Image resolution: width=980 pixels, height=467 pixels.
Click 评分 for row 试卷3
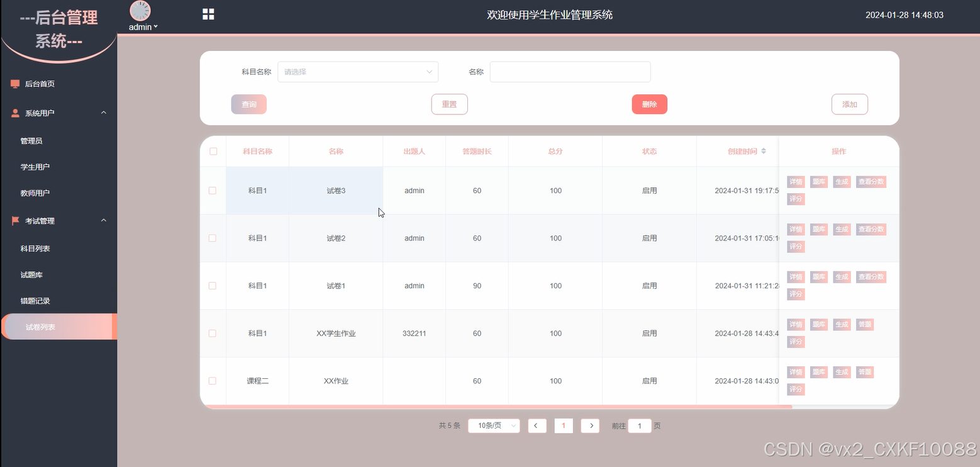click(x=796, y=199)
